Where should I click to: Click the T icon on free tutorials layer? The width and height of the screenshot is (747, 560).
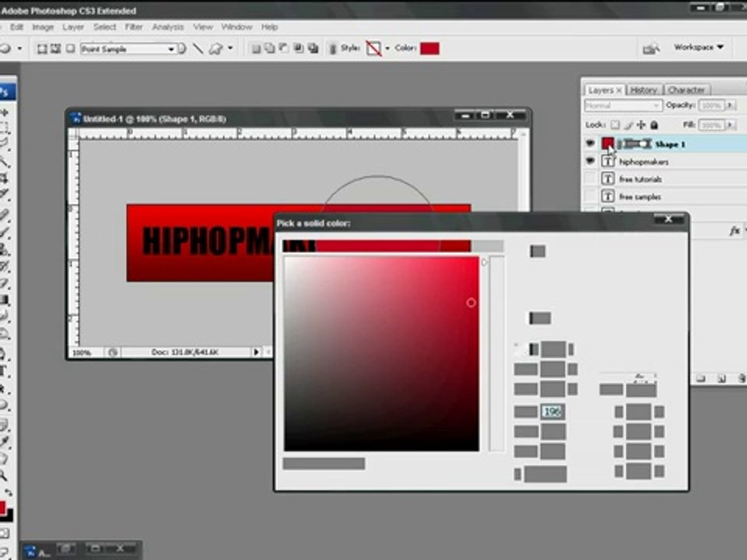[608, 179]
